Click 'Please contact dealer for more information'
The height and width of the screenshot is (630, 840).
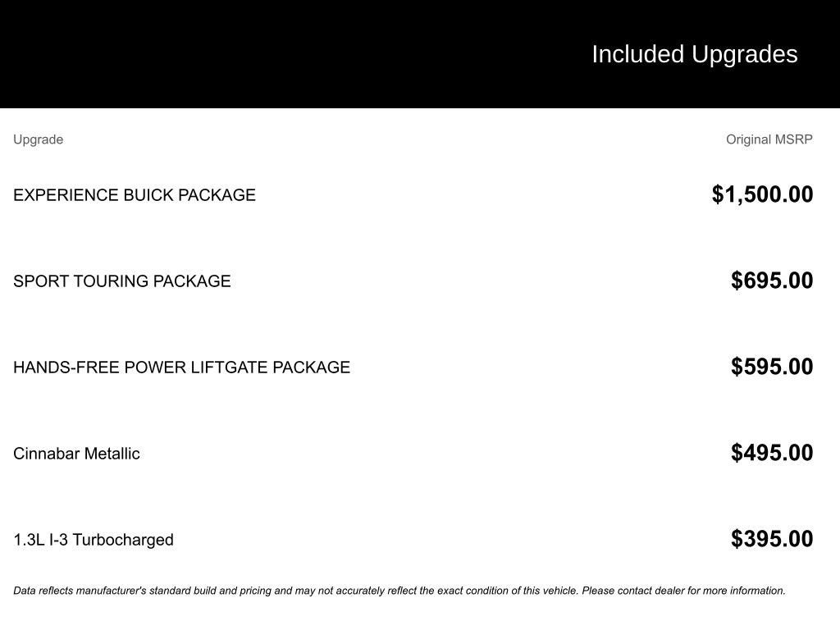click(x=683, y=591)
